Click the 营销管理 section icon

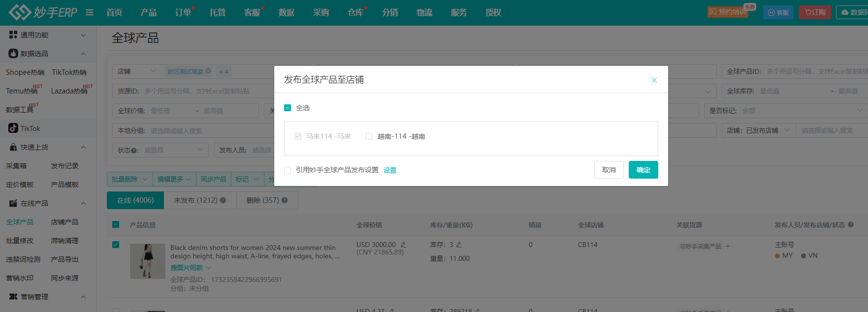(13, 297)
